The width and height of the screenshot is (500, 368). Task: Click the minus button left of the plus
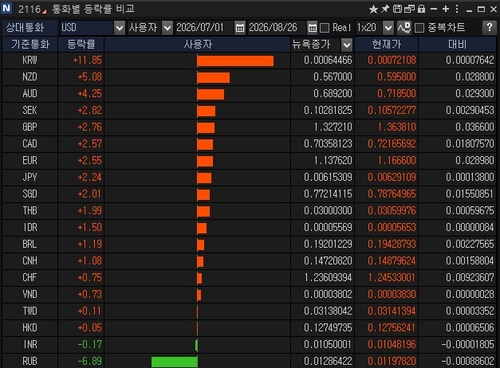click(434, 9)
